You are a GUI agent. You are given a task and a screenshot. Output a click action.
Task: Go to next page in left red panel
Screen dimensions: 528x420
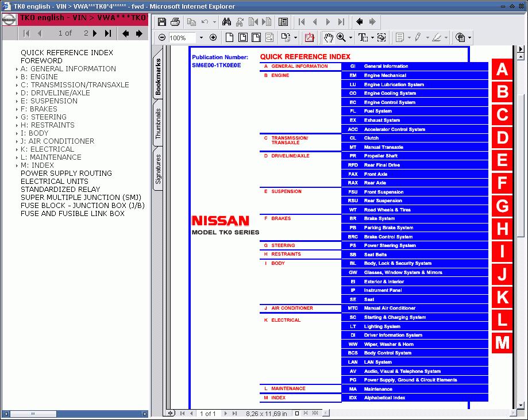pos(95,33)
